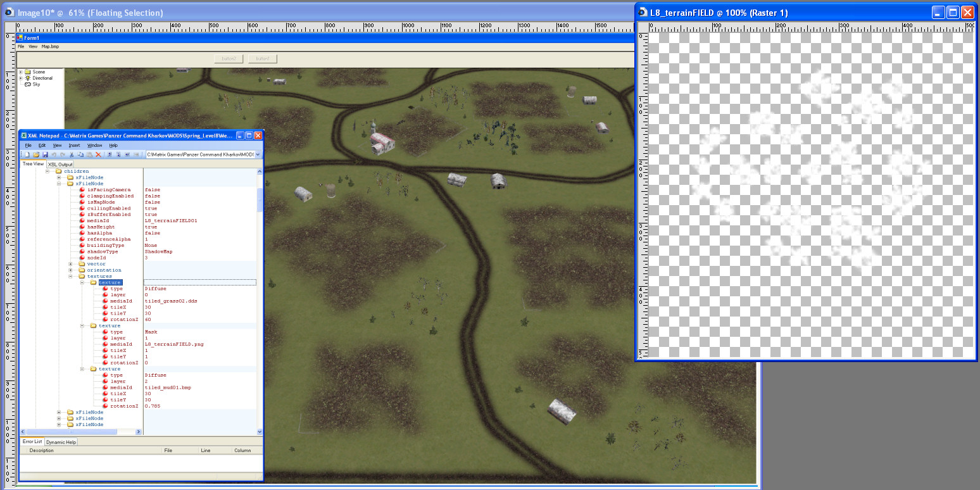This screenshot has width=980, height=490.
Task: Click the Sky cloud icon in scene tree
Action: click(28, 84)
